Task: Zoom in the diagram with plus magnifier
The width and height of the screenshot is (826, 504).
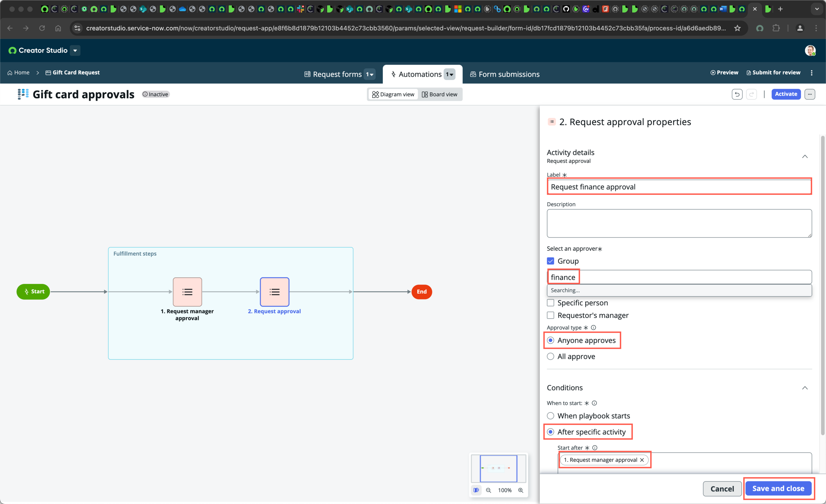Action: click(521, 490)
